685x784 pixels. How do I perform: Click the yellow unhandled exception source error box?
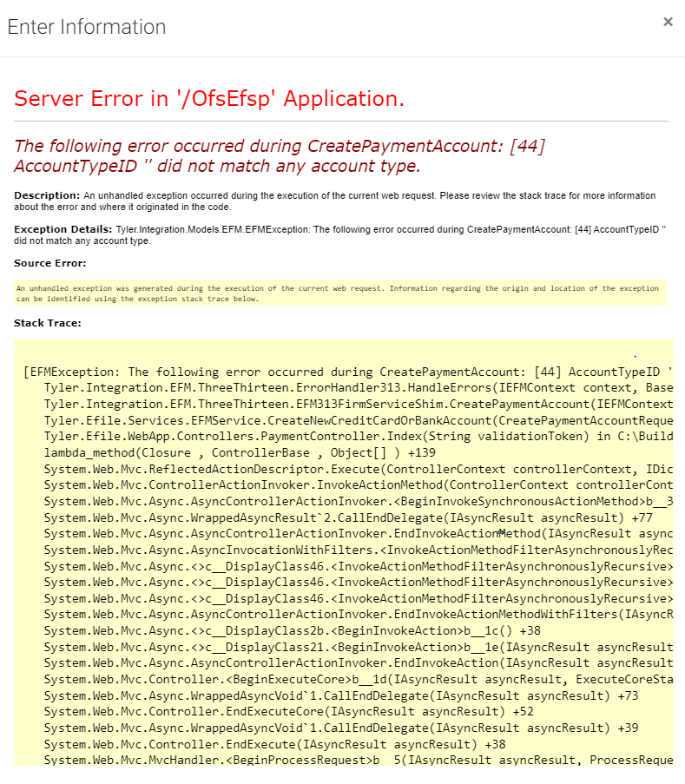(340, 293)
